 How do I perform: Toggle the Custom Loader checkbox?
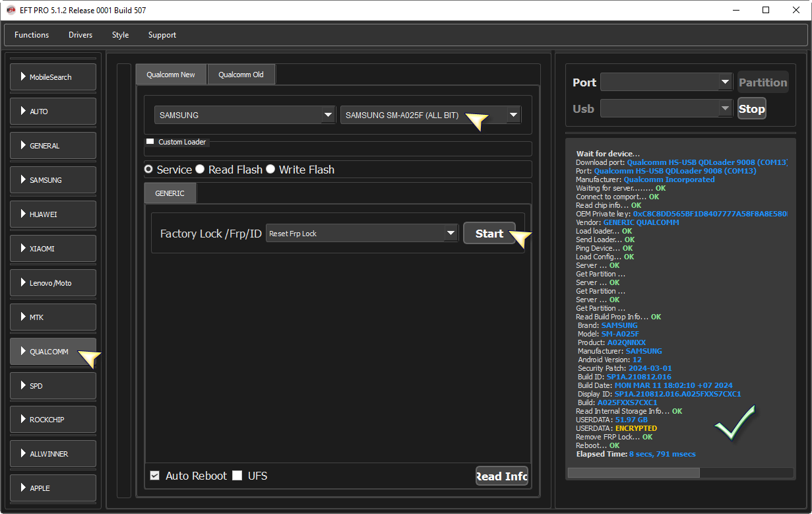pos(150,142)
